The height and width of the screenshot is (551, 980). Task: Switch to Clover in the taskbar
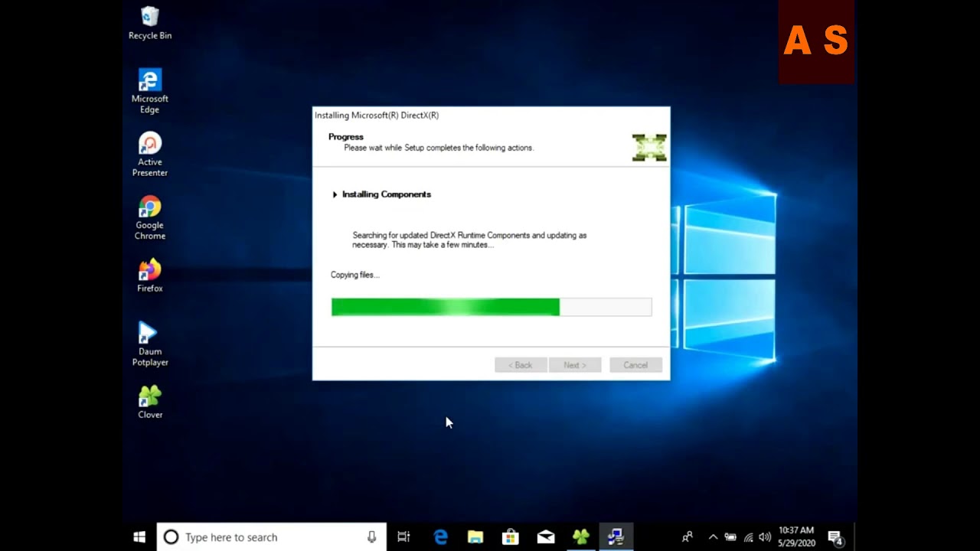[x=581, y=537]
